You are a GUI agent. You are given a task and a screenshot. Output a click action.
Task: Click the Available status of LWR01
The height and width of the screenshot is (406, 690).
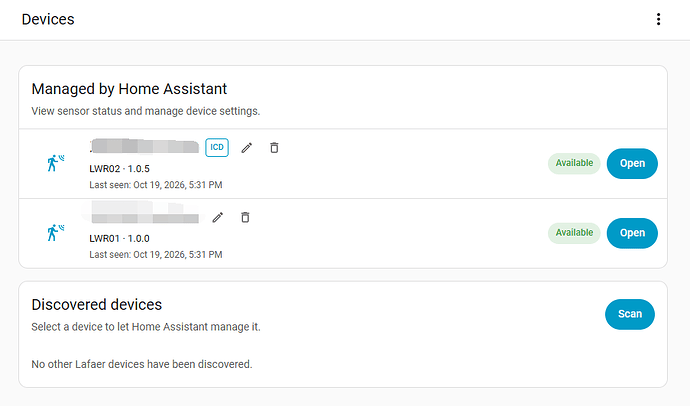(x=574, y=233)
